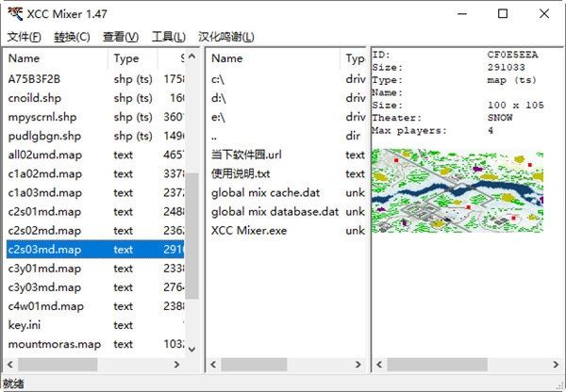The width and height of the screenshot is (566, 392).
Task: Select key.ini file
Action: pos(95,325)
